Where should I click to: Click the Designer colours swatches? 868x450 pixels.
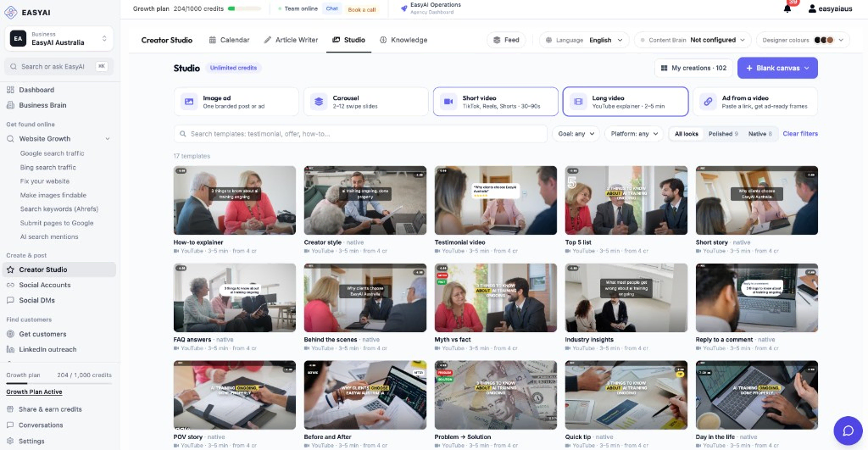pos(824,40)
